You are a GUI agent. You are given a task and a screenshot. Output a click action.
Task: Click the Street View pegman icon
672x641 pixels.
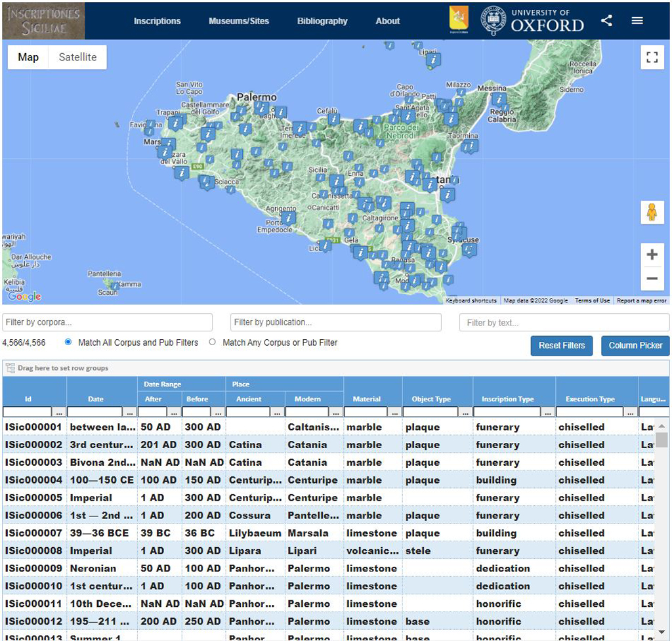click(652, 213)
